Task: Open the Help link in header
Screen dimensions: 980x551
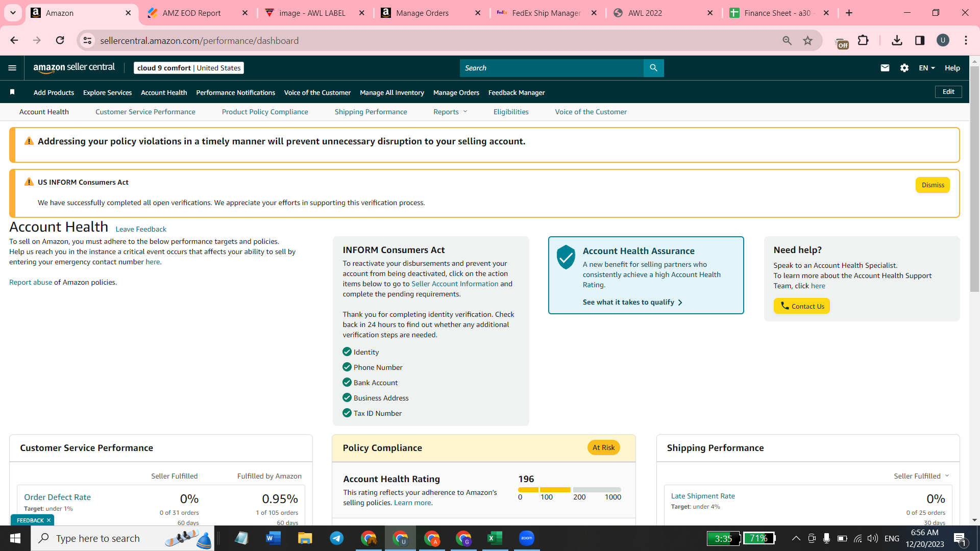Action: tap(952, 68)
